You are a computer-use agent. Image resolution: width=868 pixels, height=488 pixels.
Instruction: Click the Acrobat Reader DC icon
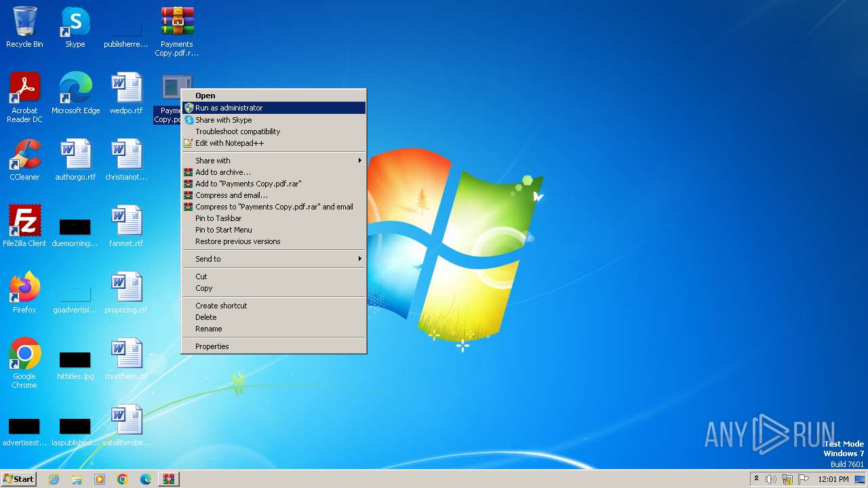click(x=24, y=98)
